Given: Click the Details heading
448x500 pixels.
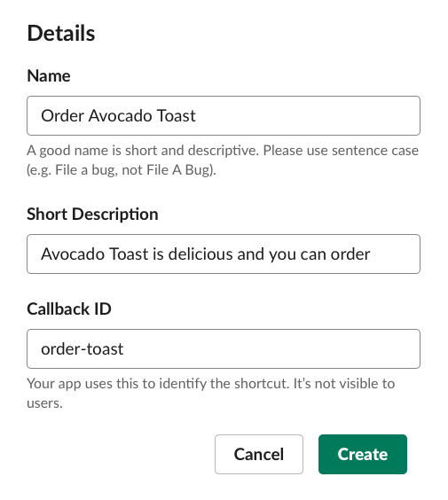Looking at the screenshot, I should pos(61,33).
